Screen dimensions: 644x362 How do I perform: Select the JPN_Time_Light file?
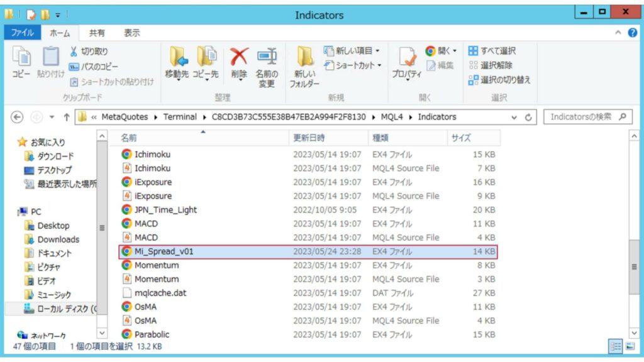[165, 210]
